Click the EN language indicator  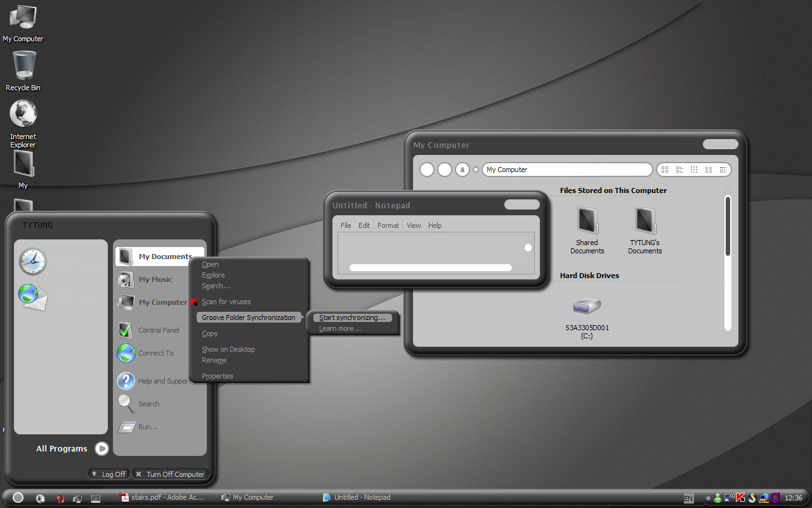tap(688, 498)
